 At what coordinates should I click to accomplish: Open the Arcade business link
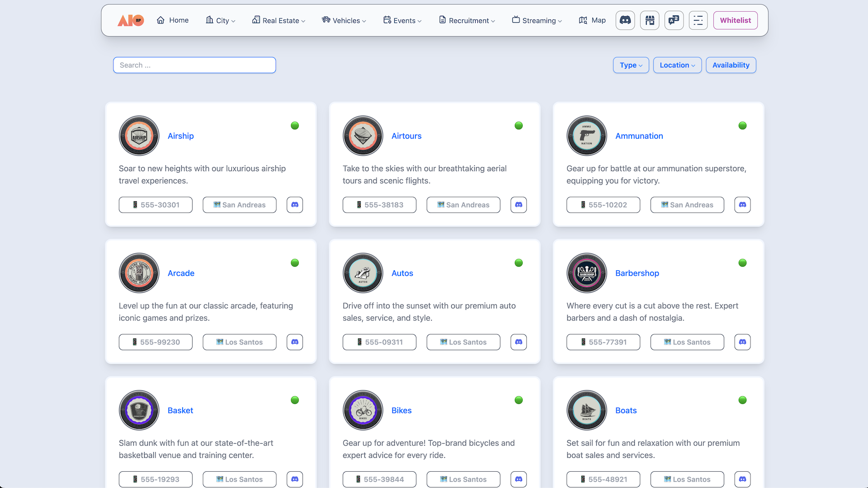[181, 273]
